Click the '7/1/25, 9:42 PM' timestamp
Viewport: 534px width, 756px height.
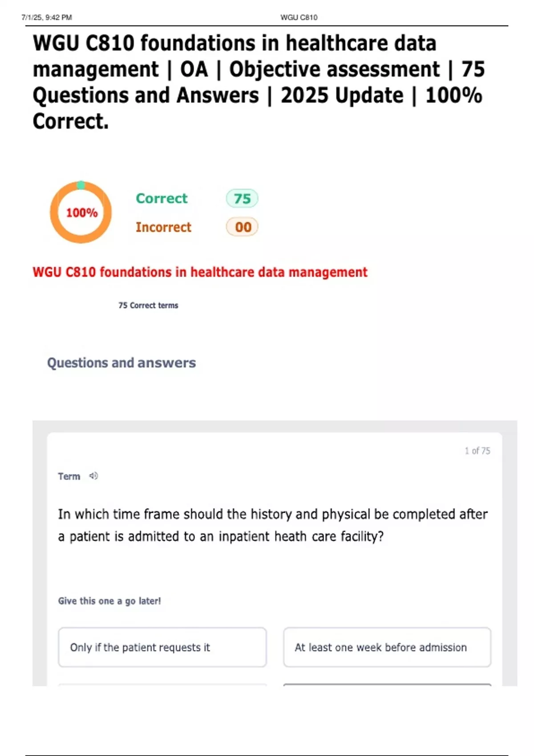click(47, 17)
